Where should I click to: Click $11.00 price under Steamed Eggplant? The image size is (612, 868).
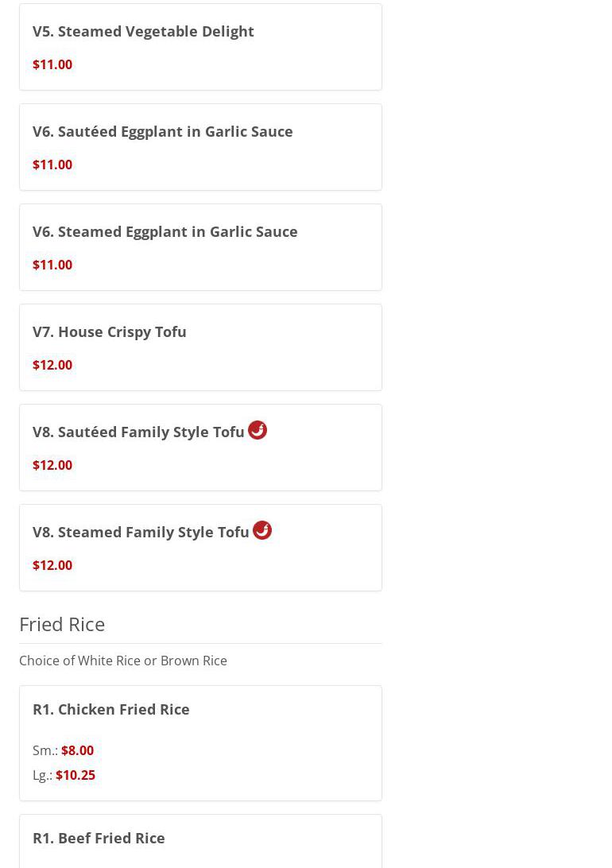[x=52, y=265]
